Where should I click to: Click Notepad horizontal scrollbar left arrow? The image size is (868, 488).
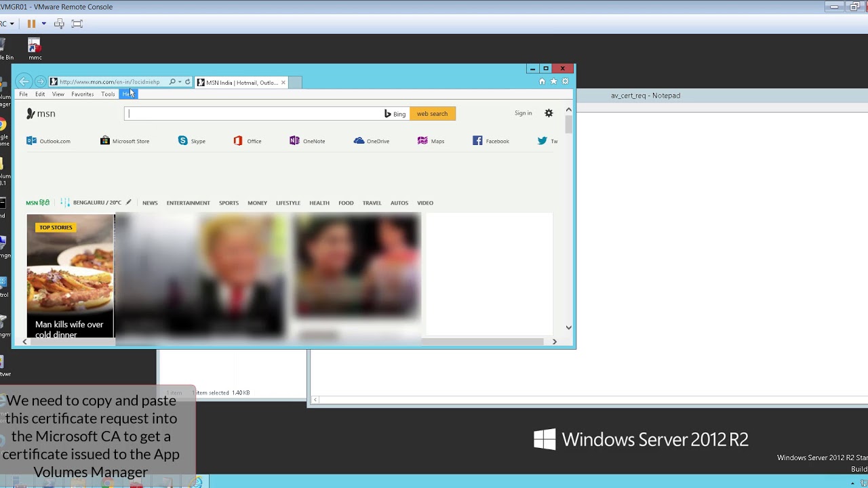315,400
